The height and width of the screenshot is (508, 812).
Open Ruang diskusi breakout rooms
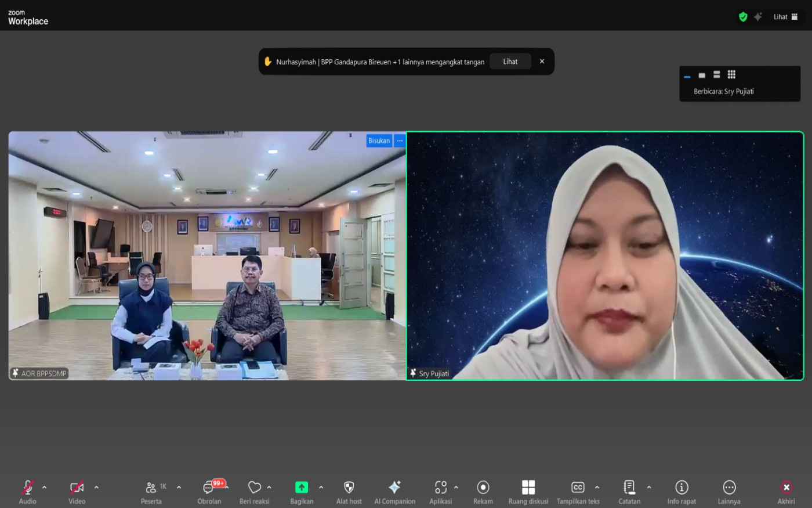click(x=528, y=491)
